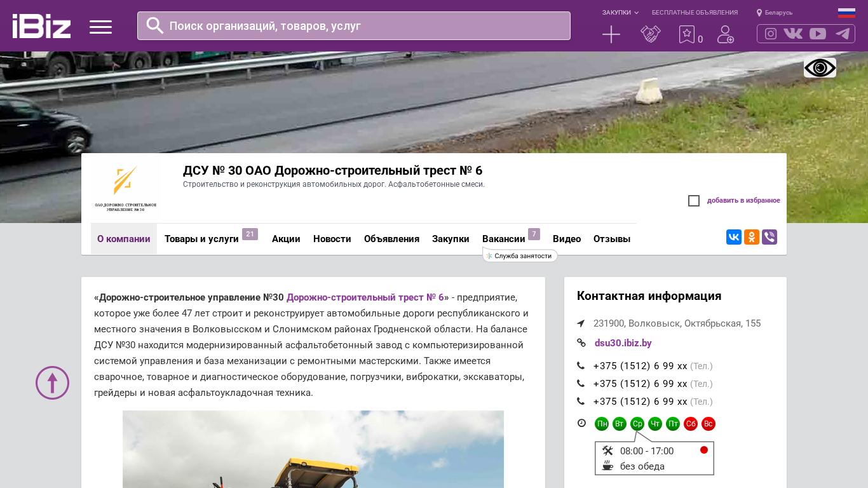Switch to the Видео tab
The height and width of the screenshot is (488, 868).
(567, 239)
